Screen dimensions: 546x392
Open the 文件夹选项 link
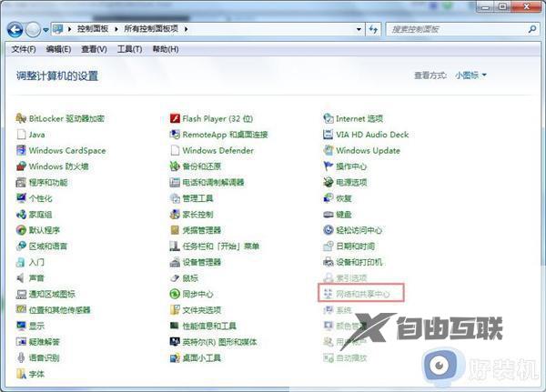pos(202,310)
